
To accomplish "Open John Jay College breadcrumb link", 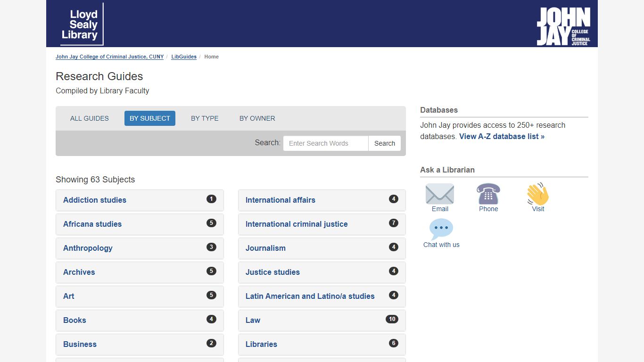I will point(110,57).
